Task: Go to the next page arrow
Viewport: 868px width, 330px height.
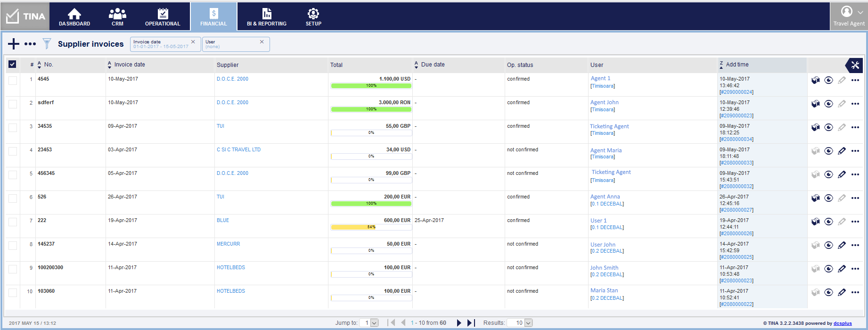Action: tap(459, 323)
